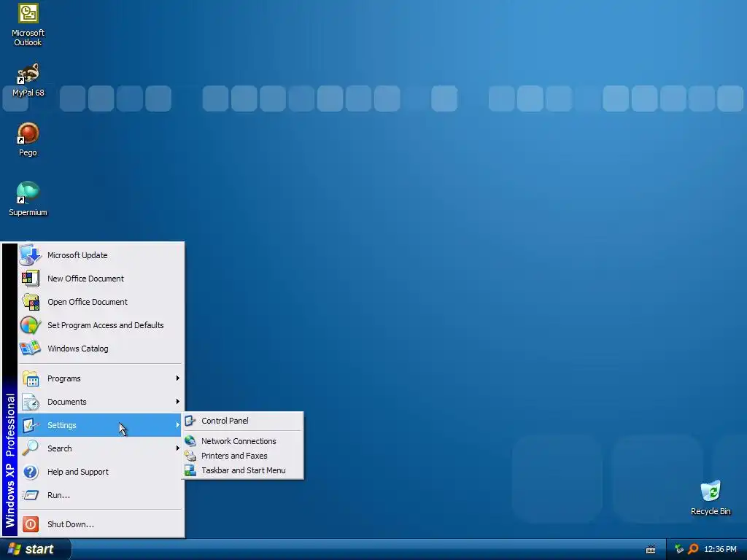Expand the Search submenu arrow

(x=178, y=448)
